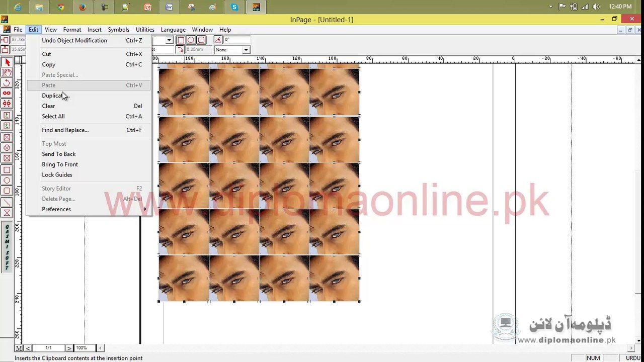Click horizontal scrollbar right arrow

click(x=632, y=348)
